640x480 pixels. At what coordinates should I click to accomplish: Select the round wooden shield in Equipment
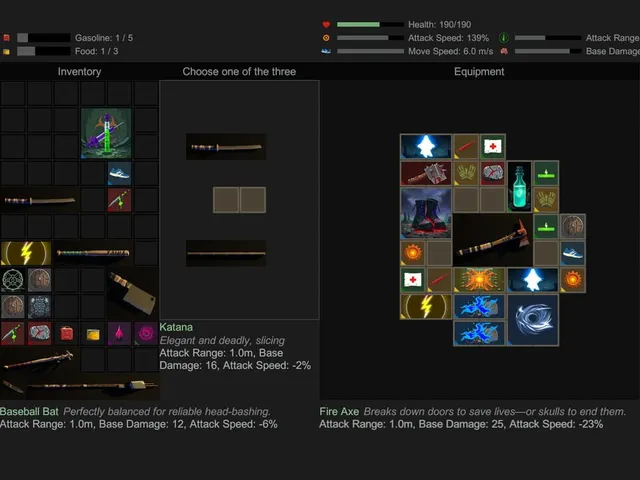pyautogui.click(x=573, y=227)
